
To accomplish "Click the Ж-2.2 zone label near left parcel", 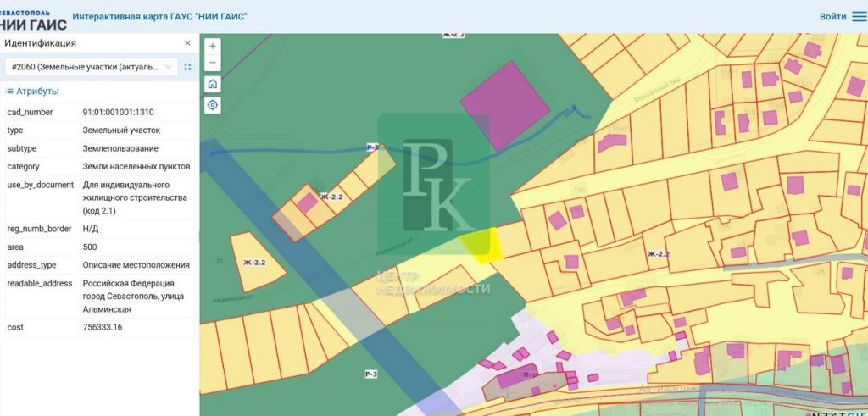I will point(253,263).
